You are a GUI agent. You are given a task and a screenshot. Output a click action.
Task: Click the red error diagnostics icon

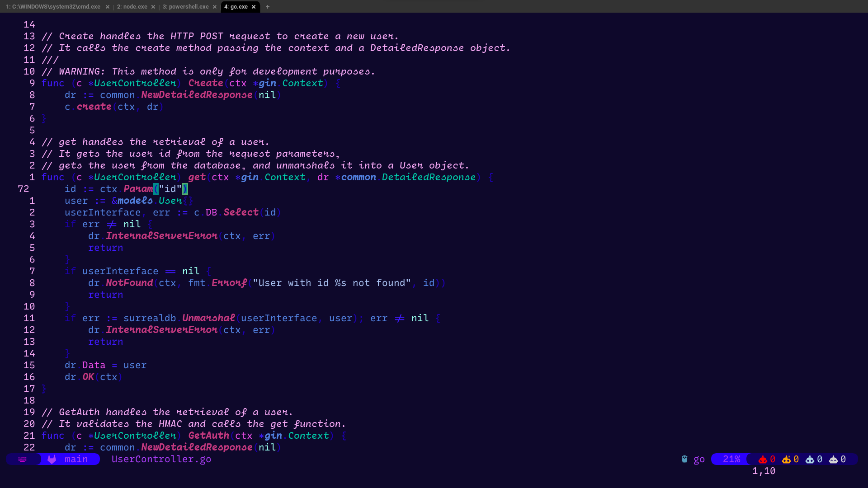coord(763,459)
